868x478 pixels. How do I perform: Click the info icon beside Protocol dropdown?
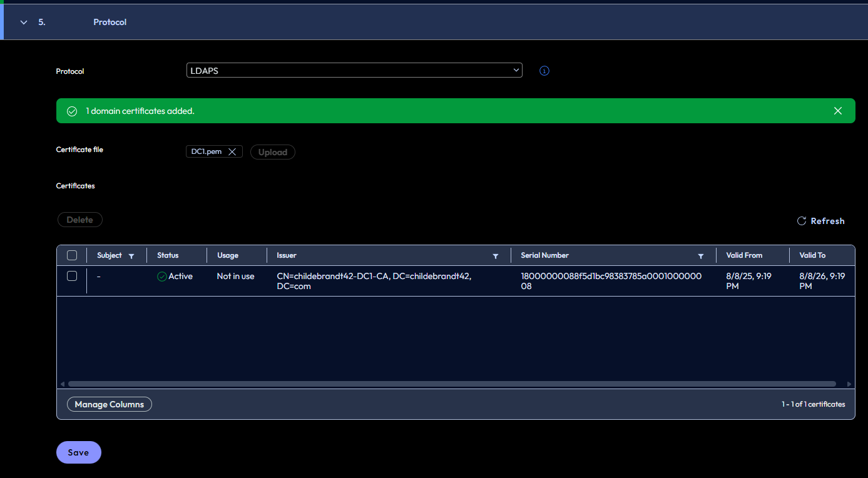(x=544, y=71)
